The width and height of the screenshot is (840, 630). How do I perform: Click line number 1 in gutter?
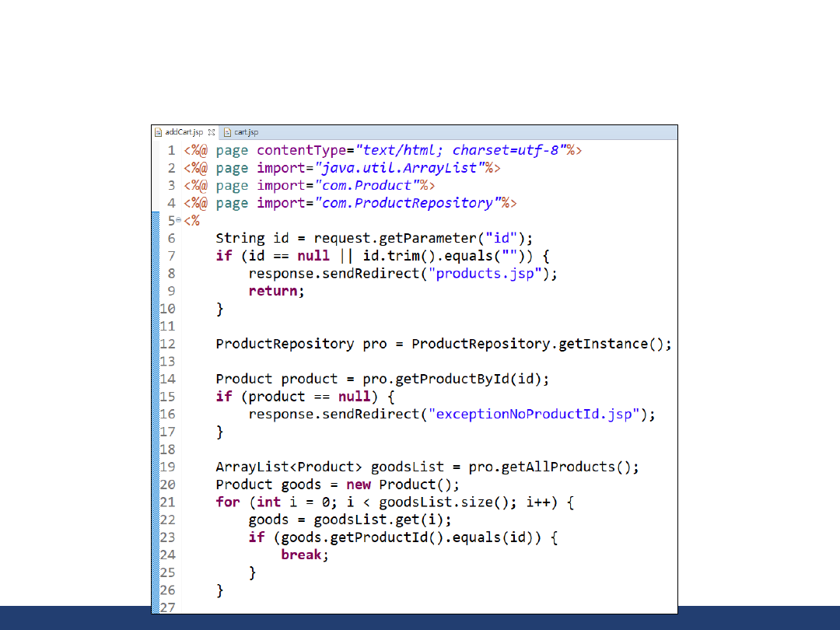click(171, 150)
